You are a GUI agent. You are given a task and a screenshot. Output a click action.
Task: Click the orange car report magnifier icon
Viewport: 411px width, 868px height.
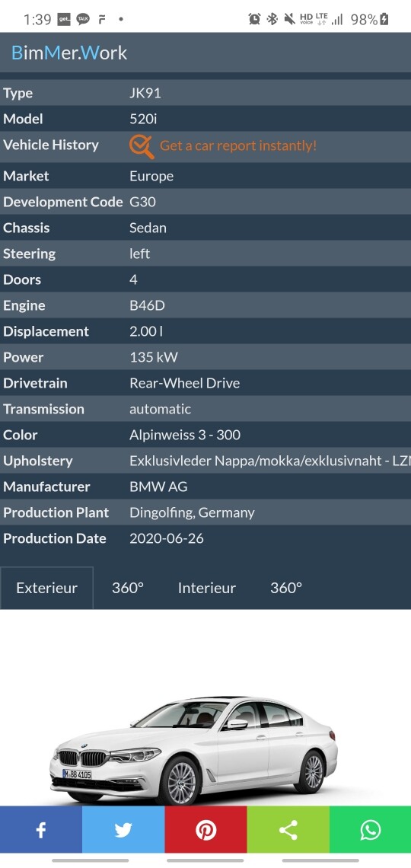pyautogui.click(x=142, y=146)
